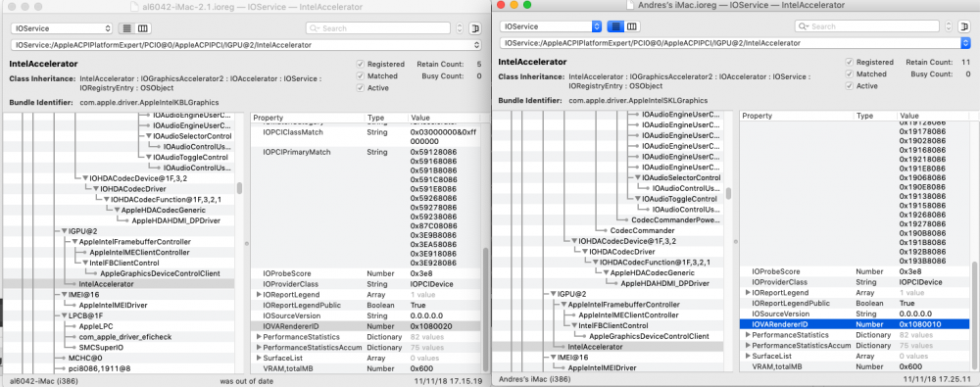The height and width of the screenshot is (387, 980).
Task: Click tree vertical scrollbar in al6042-iMac window
Action: pyautogui.click(x=240, y=187)
